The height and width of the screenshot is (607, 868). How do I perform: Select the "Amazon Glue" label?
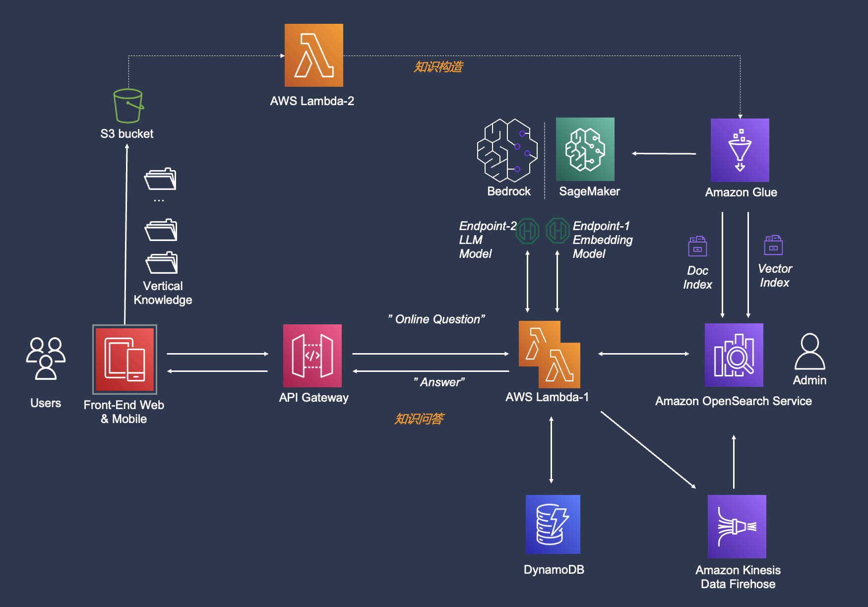click(741, 192)
